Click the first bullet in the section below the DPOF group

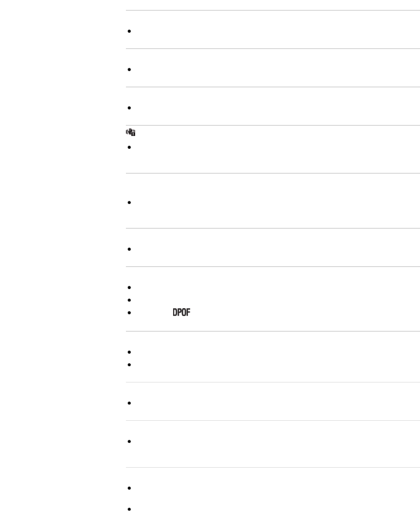coord(129,352)
